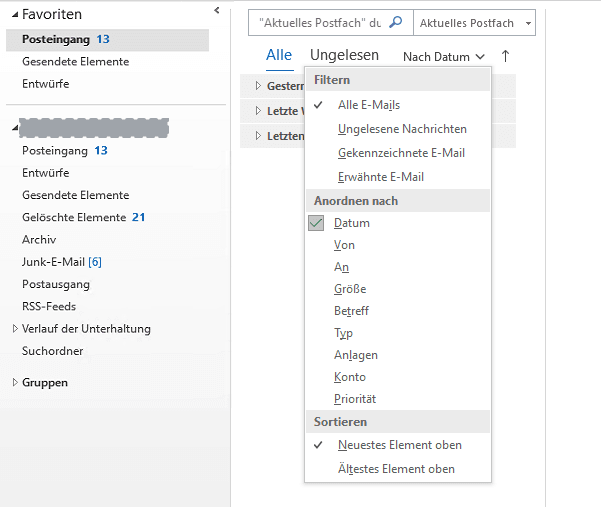Collapse the folder pane with the arrow
Image resolution: width=601 pixels, height=507 pixels.
point(217,10)
